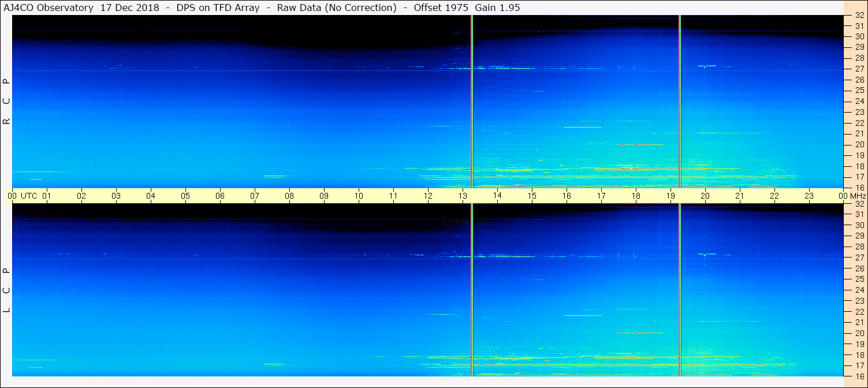Click the LCP panel's 20 MHz scale label
The image size is (868, 388).
[x=859, y=333]
